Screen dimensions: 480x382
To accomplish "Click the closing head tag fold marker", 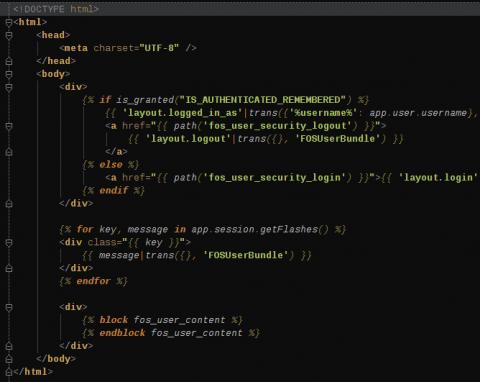I will [x=9, y=61].
